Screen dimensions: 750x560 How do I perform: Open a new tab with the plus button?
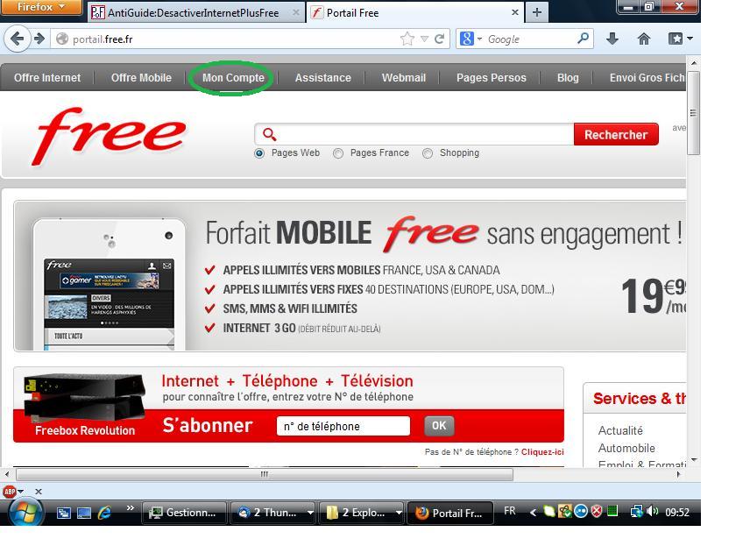point(537,12)
